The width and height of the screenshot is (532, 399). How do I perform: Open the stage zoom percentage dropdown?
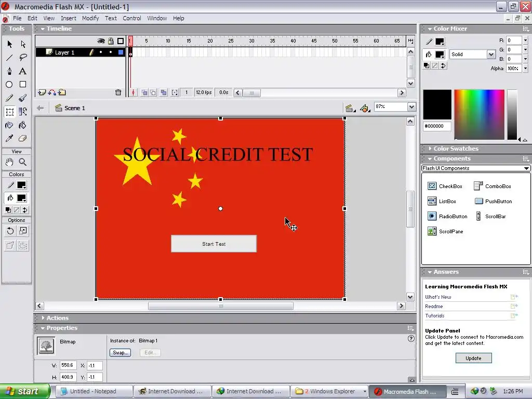click(411, 107)
